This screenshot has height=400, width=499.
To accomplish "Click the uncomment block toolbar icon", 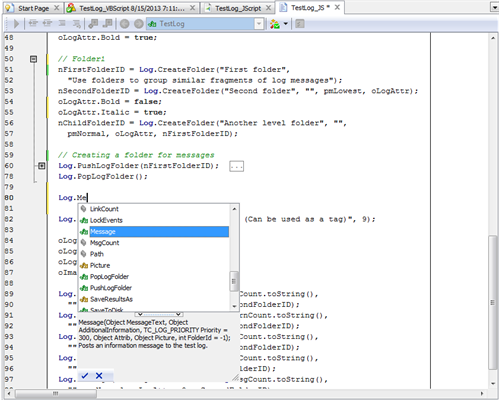I will point(76,23).
